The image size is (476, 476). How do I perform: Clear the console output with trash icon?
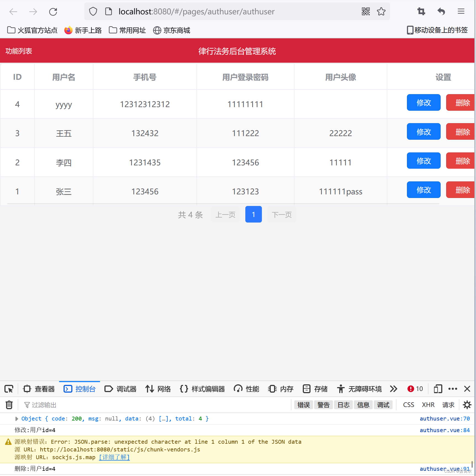9,405
